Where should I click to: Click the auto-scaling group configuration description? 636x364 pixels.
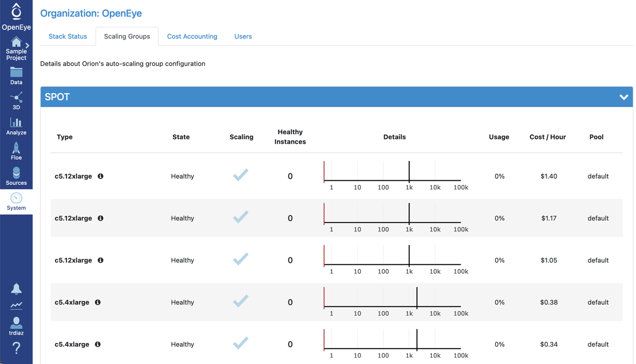click(123, 64)
